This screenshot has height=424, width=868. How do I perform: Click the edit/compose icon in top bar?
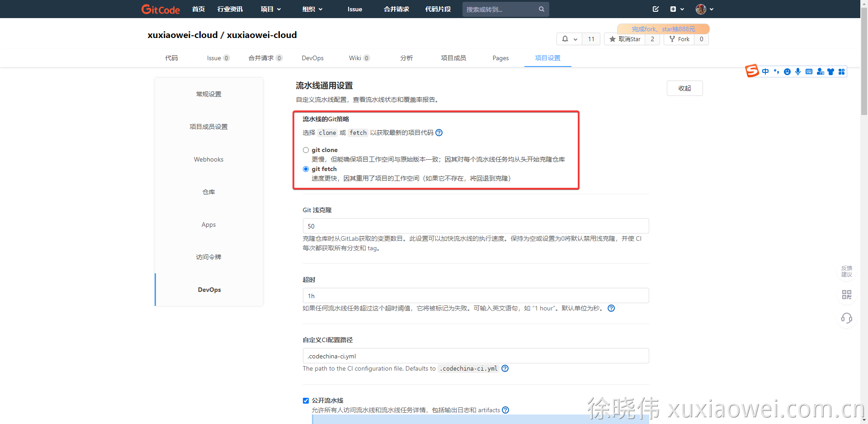[656, 9]
